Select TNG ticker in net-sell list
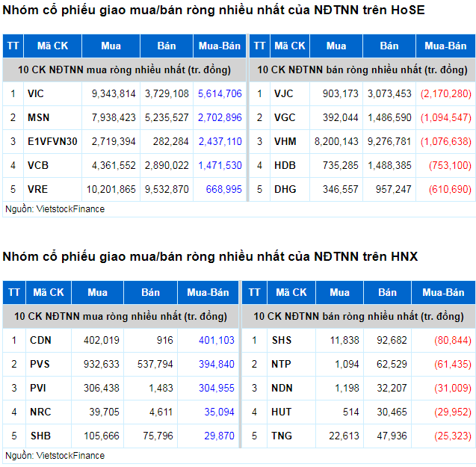 click(282, 436)
